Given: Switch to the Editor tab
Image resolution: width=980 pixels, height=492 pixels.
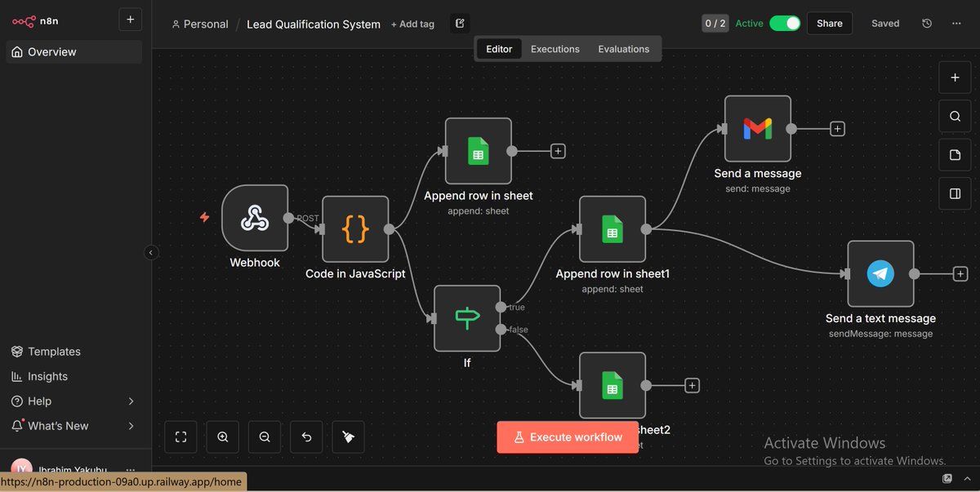Looking at the screenshot, I should click(499, 49).
